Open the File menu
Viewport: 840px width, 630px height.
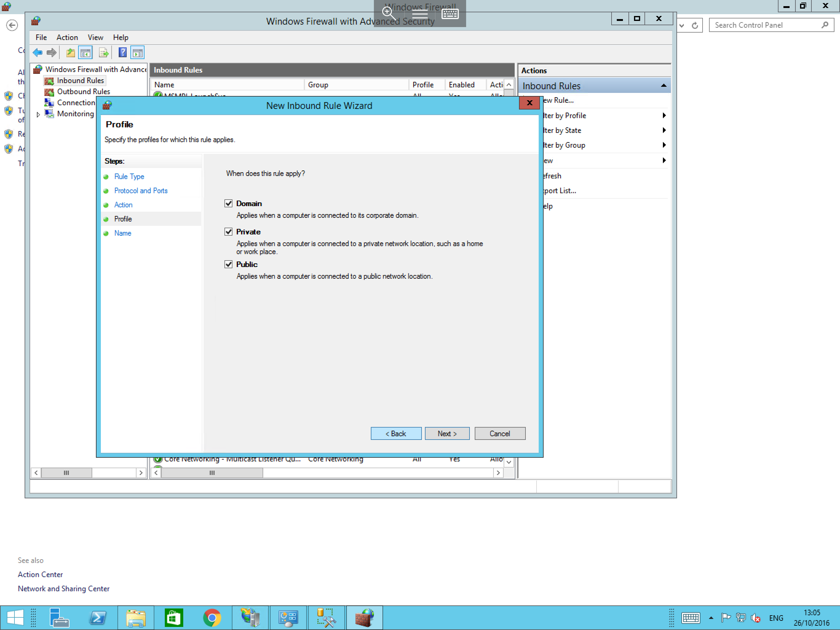coord(41,37)
